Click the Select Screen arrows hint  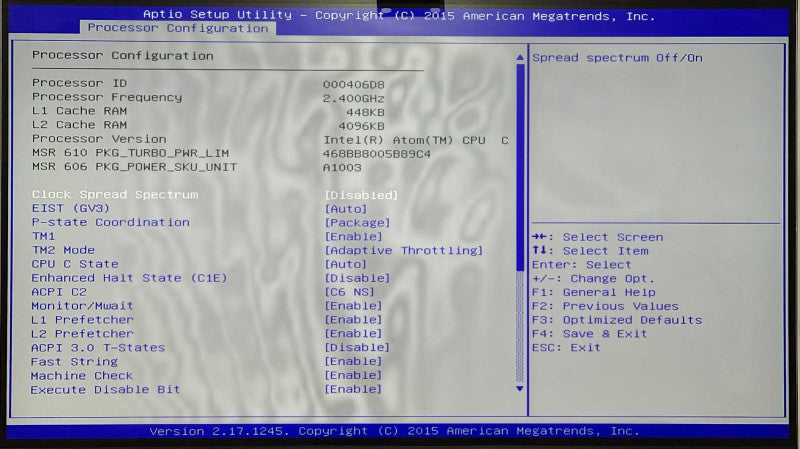click(x=597, y=237)
